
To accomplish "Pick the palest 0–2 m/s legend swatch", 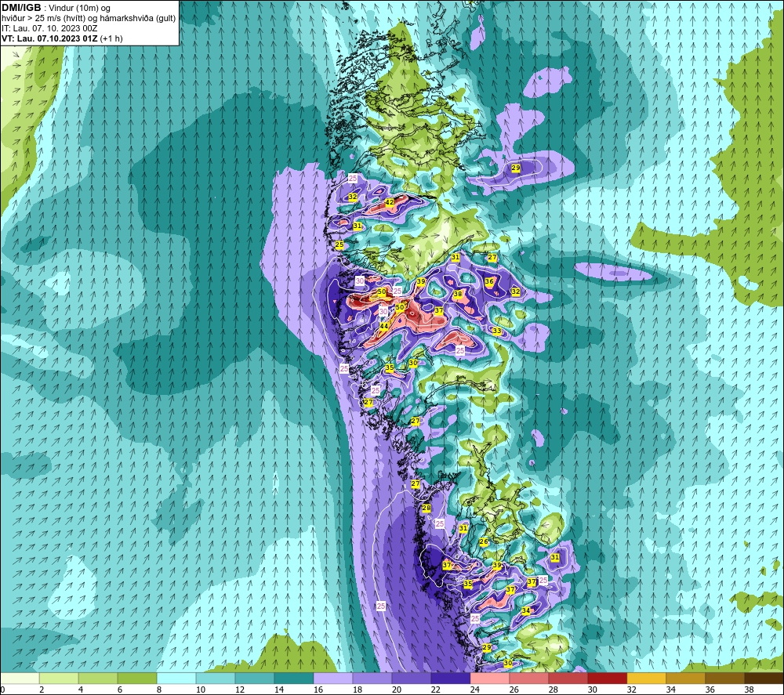I will tap(20, 678).
